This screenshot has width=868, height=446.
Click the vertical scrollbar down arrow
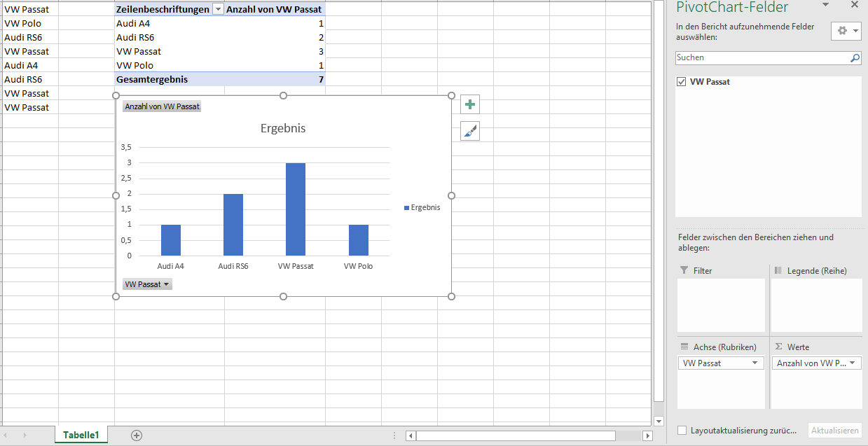point(659,421)
